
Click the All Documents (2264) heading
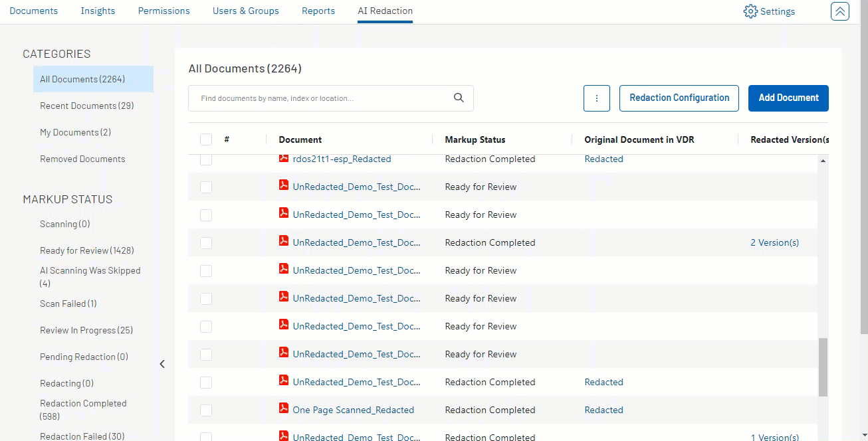[245, 68]
